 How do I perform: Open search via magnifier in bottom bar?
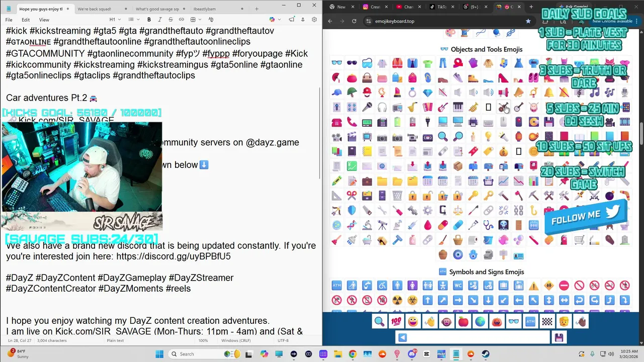point(379,322)
